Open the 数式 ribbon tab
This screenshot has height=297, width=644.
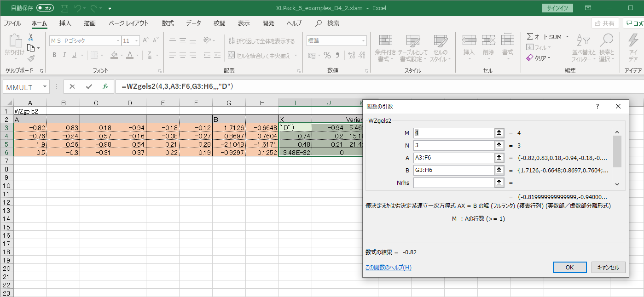(x=168, y=23)
